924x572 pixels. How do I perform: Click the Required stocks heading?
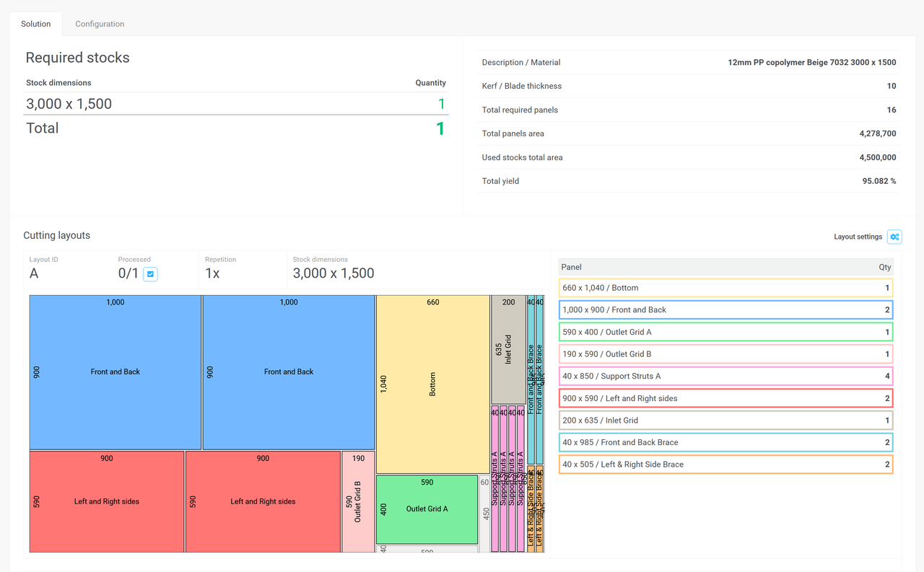coord(78,58)
